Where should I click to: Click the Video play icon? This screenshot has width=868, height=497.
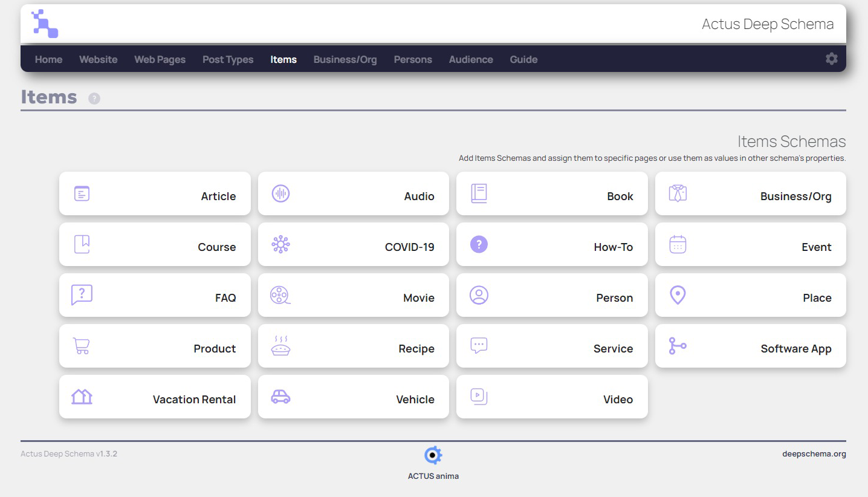[479, 397]
